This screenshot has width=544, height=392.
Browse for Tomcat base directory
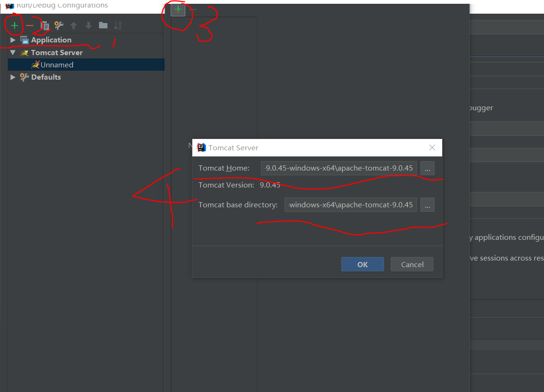pos(428,204)
